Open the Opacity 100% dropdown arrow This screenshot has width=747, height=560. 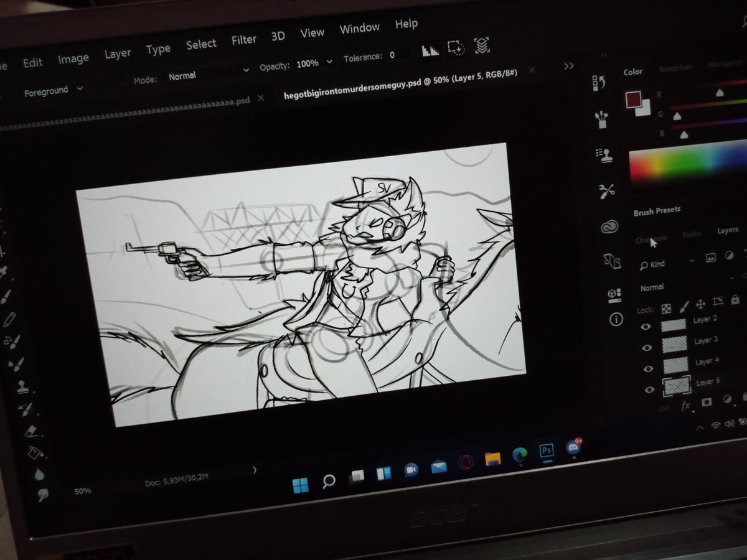click(328, 62)
